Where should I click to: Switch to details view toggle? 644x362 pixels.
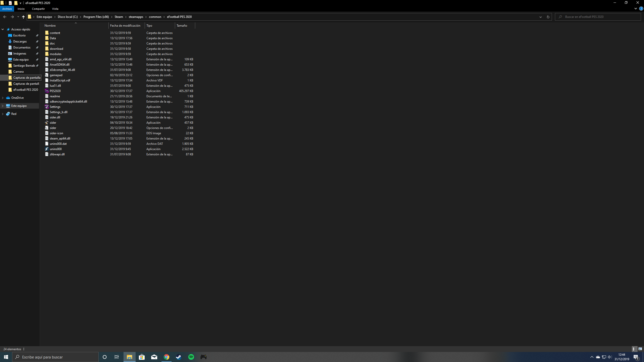pyautogui.click(x=634, y=349)
